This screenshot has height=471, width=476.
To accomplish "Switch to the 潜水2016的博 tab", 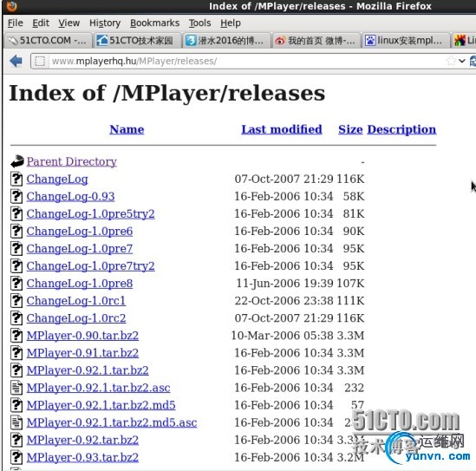I will 226,41.
